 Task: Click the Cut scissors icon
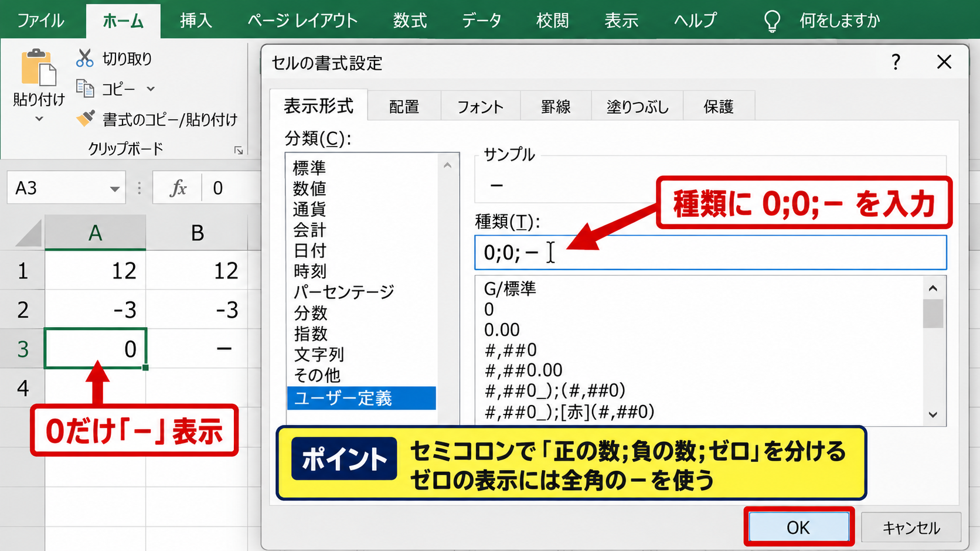pyautogui.click(x=85, y=58)
